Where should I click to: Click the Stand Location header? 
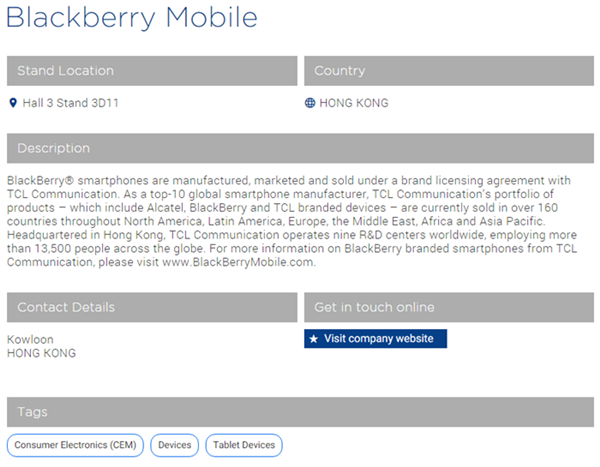tap(152, 71)
